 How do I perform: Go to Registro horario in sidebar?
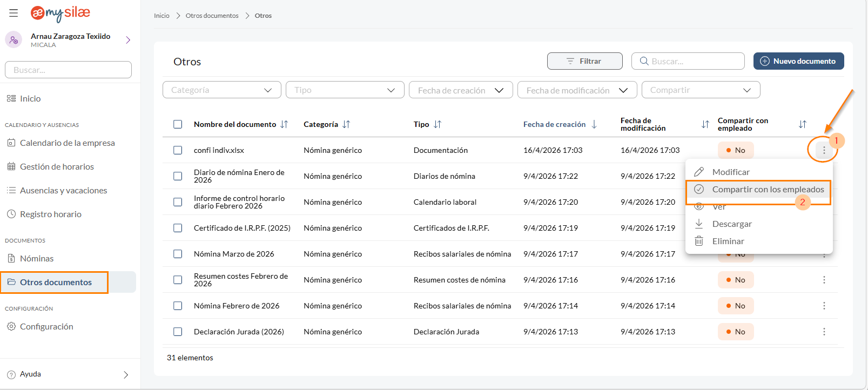point(50,214)
